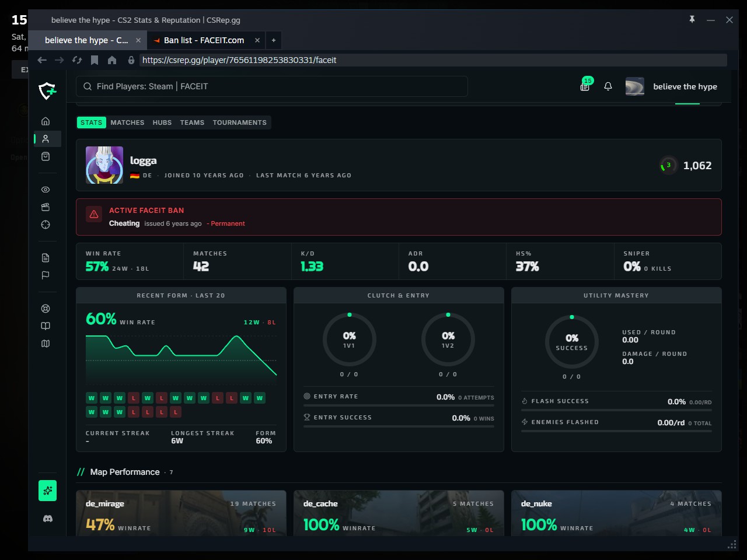Click the crosshair icon in the sidebar
The width and height of the screenshot is (747, 560).
tap(46, 225)
